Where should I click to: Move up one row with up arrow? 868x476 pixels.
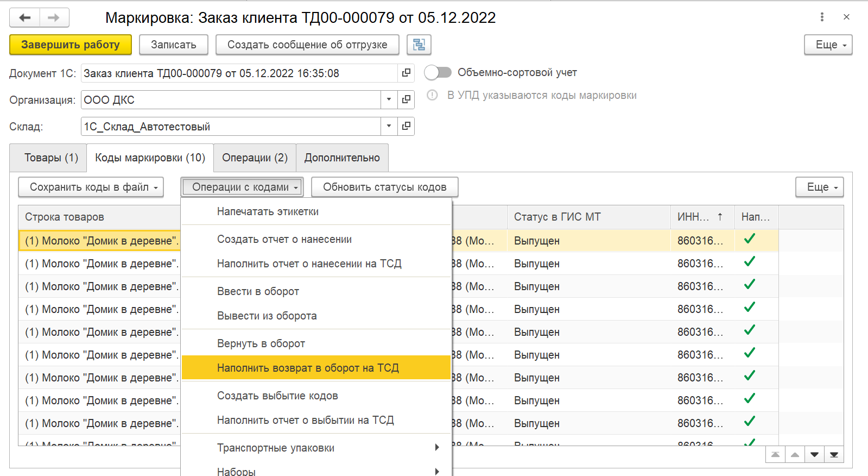click(x=795, y=454)
